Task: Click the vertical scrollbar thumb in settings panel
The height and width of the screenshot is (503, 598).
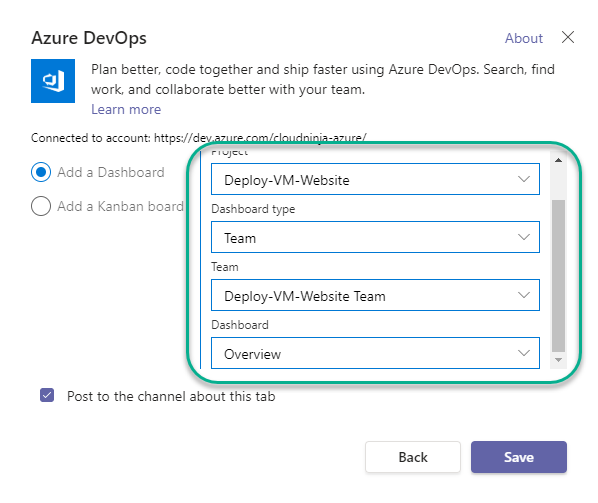Action: tap(558, 276)
